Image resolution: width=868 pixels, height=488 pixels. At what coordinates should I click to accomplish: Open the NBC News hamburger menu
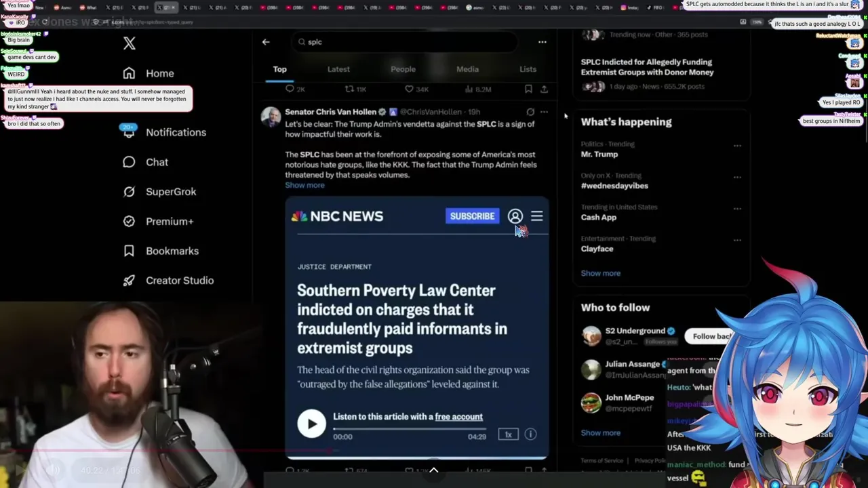click(536, 216)
